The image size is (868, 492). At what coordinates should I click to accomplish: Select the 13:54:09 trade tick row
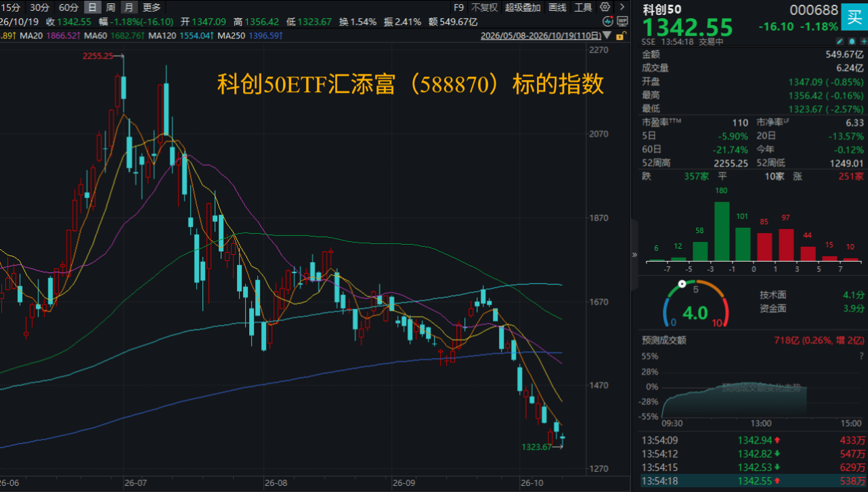(x=753, y=440)
